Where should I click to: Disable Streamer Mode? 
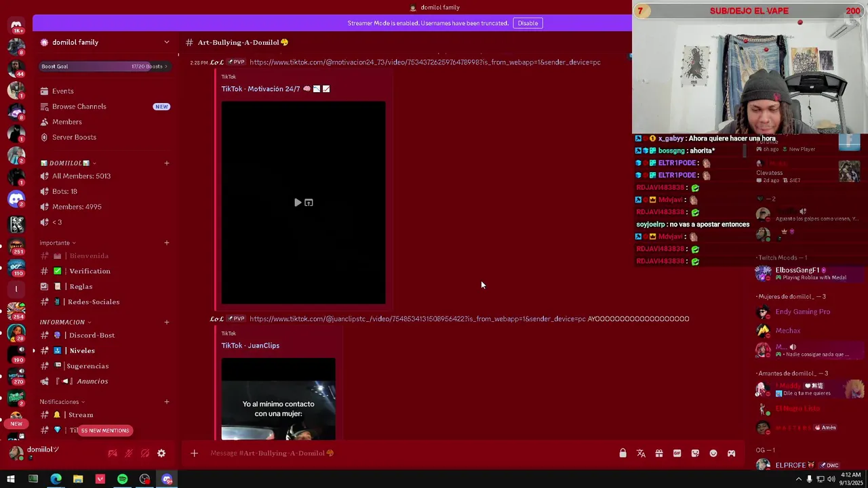528,23
